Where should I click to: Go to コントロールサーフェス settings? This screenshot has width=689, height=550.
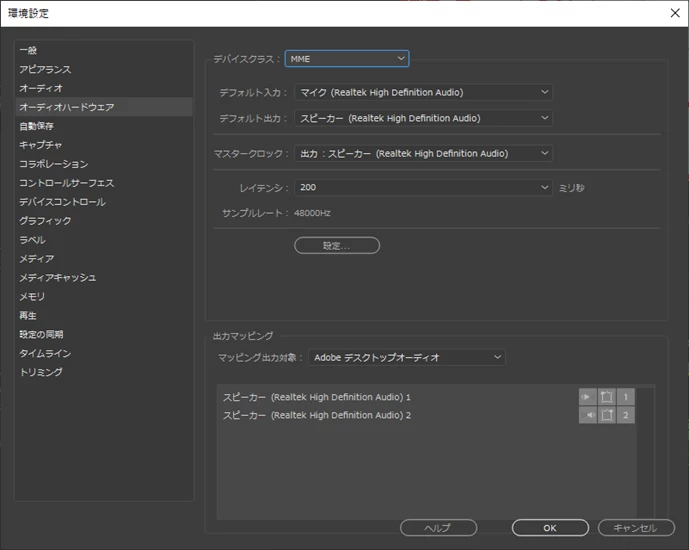click(x=104, y=183)
